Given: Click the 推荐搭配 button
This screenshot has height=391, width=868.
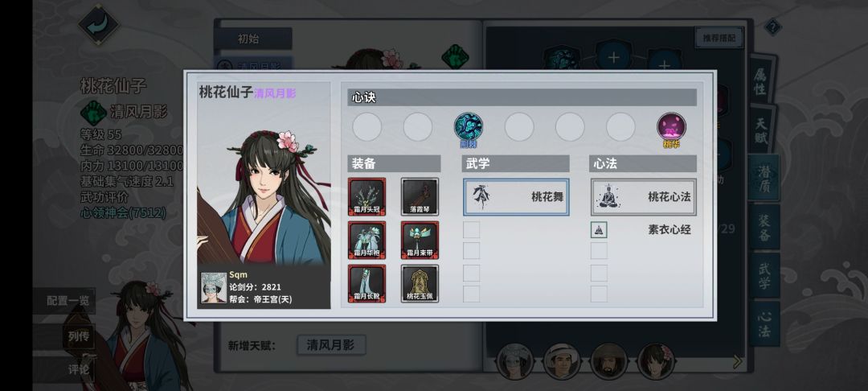Looking at the screenshot, I should click(719, 38).
